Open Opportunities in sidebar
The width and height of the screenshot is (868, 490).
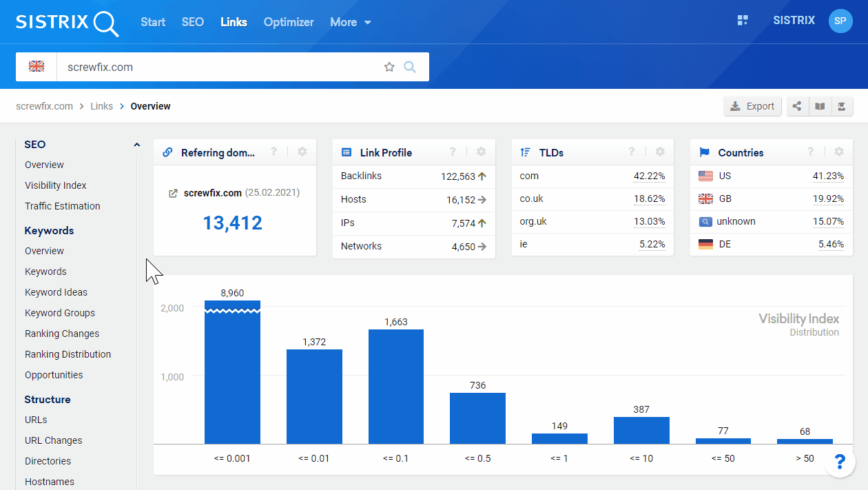point(54,375)
